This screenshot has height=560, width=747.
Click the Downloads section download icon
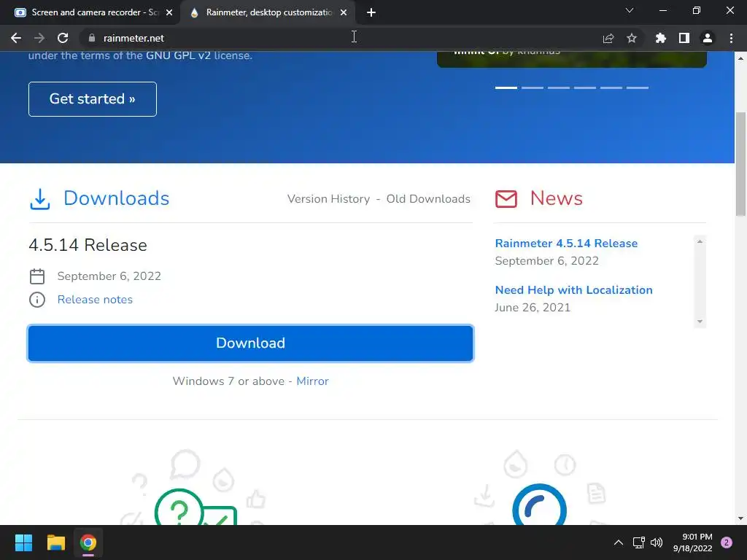point(40,198)
